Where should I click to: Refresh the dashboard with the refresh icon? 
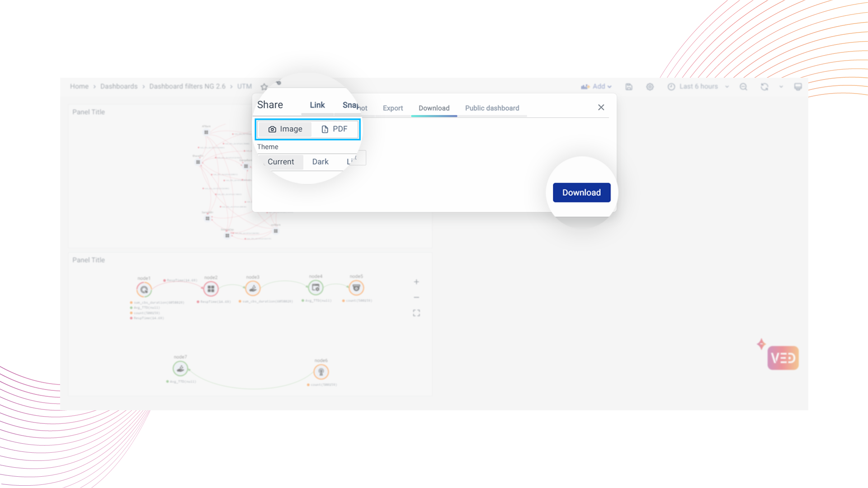764,87
